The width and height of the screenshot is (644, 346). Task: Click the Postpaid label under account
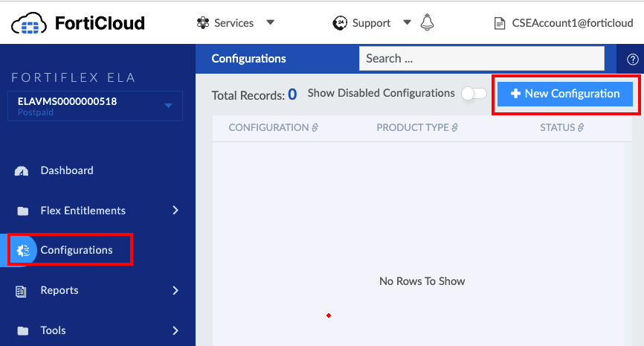(x=35, y=112)
